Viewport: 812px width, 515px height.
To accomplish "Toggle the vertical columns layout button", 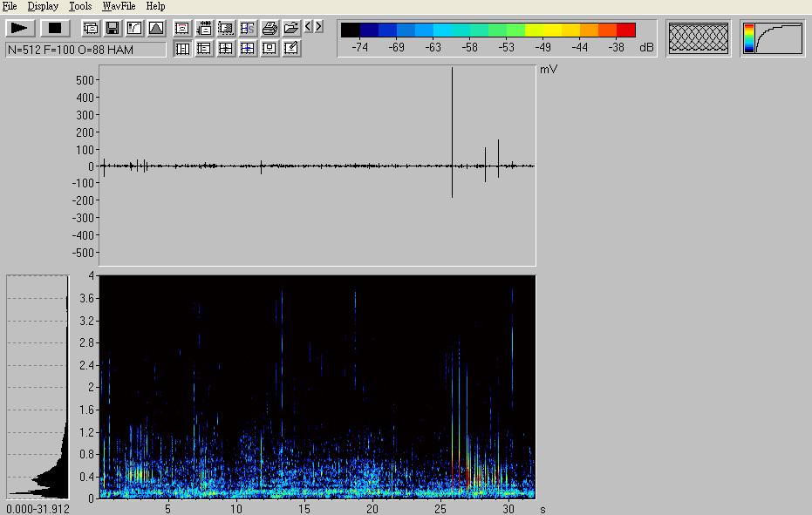I will [182, 49].
